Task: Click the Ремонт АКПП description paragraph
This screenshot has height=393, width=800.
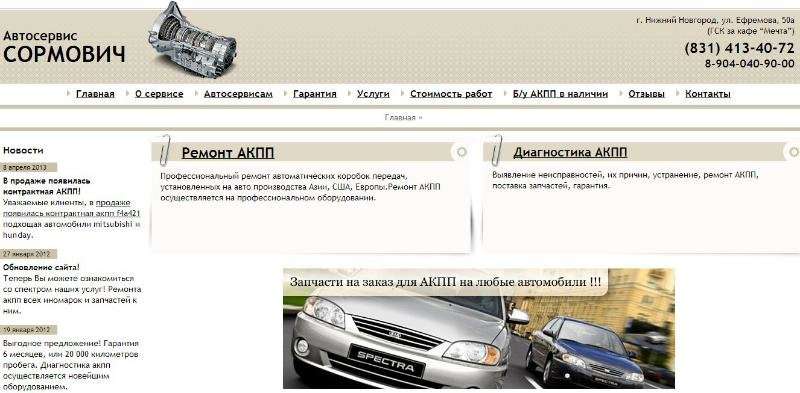Action: tap(300, 186)
